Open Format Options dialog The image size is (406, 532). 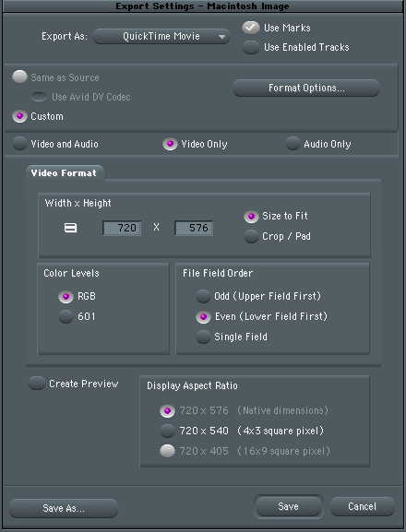[306, 88]
